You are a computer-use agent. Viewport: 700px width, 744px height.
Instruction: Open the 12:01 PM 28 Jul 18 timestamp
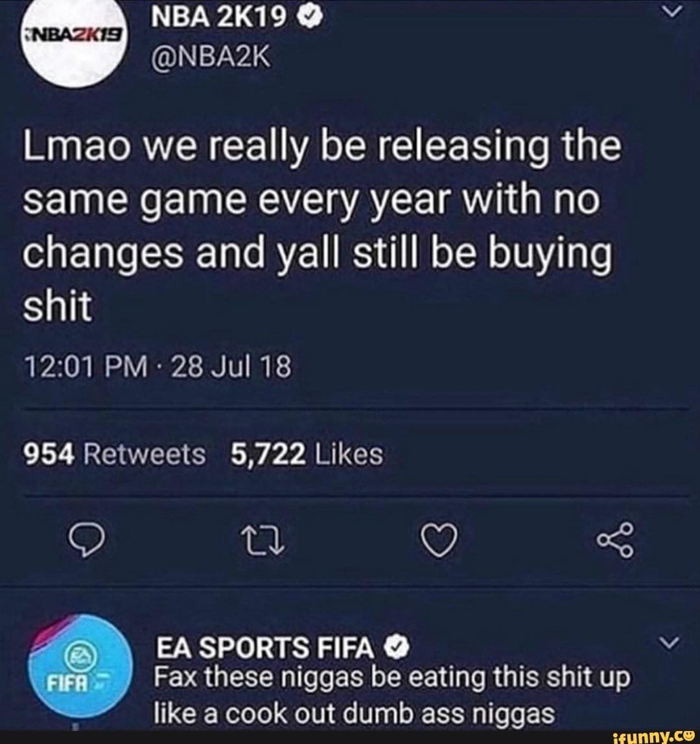pyautogui.click(x=157, y=367)
